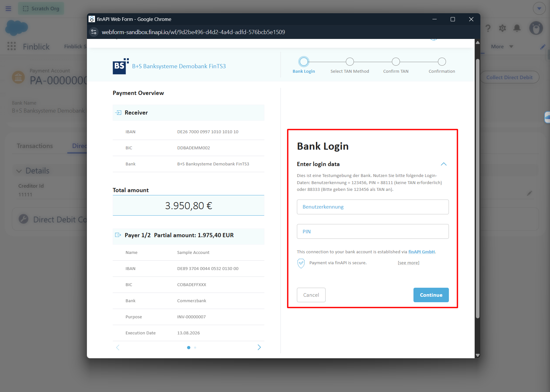Click the secure payment shield icon

click(301, 263)
